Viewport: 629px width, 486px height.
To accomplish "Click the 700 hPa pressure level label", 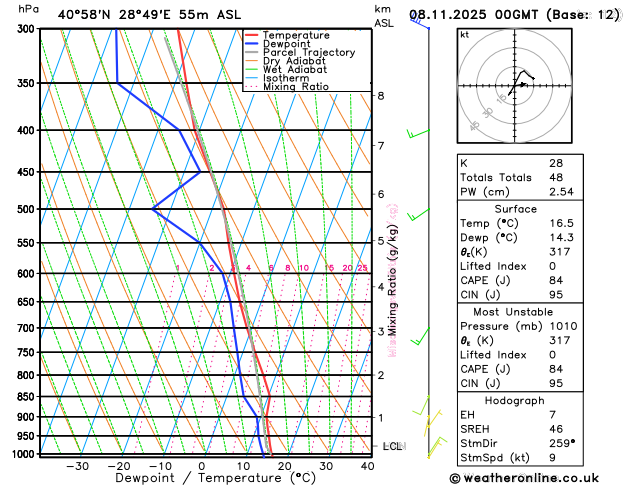I will pyautogui.click(x=28, y=328).
